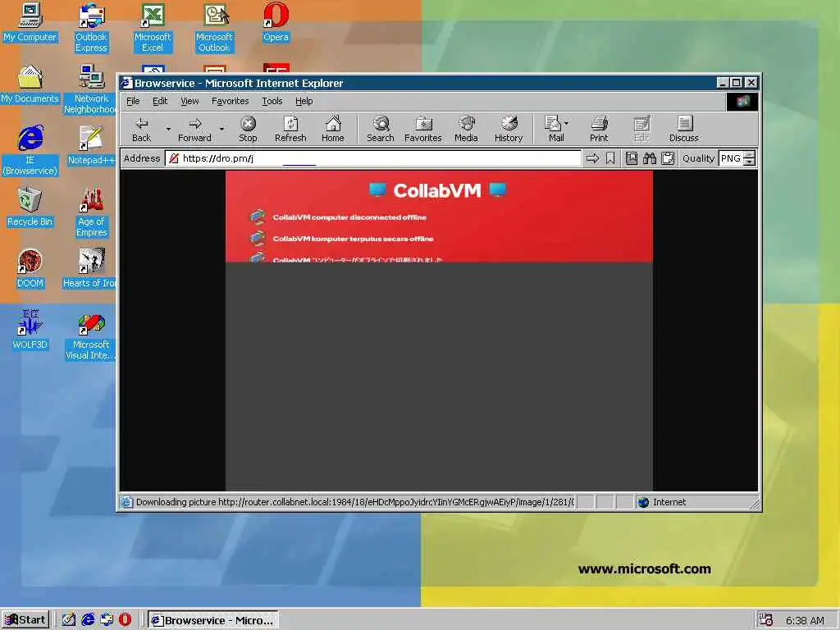Select the My Computer desktop icon
Screen dimensions: 840x630
(x=30, y=22)
